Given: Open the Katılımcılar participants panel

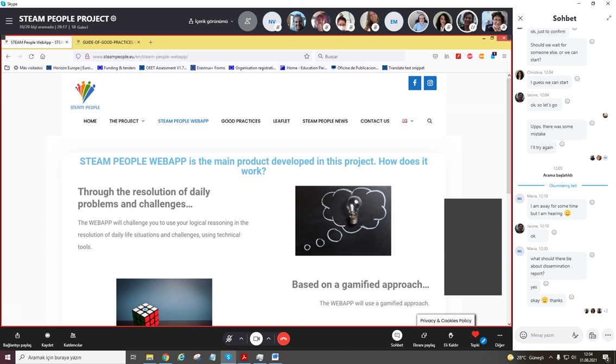Looking at the screenshot, I should [73, 336].
